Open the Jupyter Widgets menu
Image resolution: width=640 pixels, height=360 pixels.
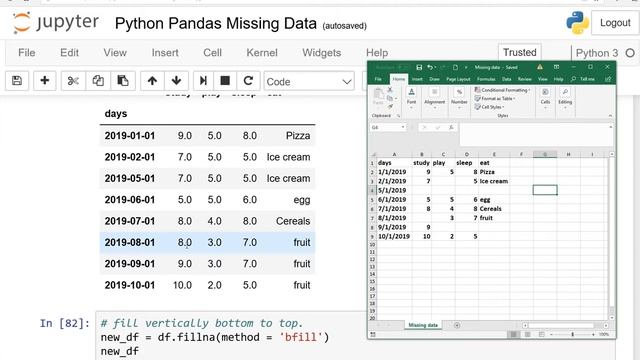(322, 53)
